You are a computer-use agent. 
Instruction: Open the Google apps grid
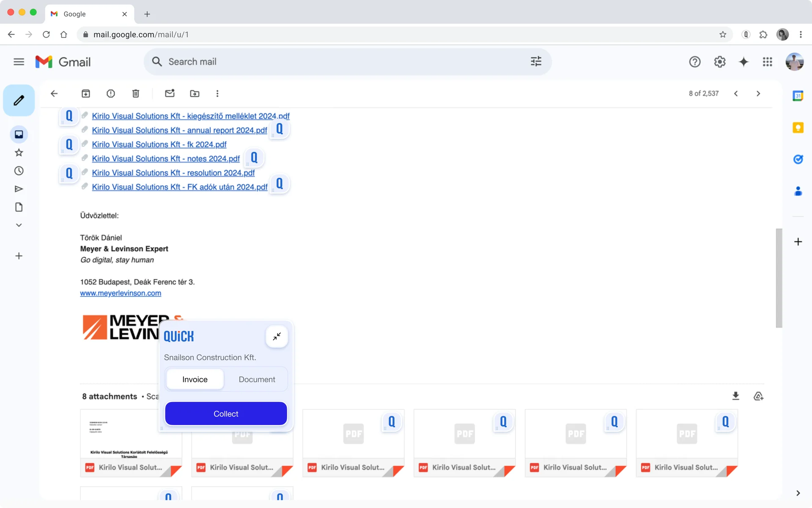point(768,62)
